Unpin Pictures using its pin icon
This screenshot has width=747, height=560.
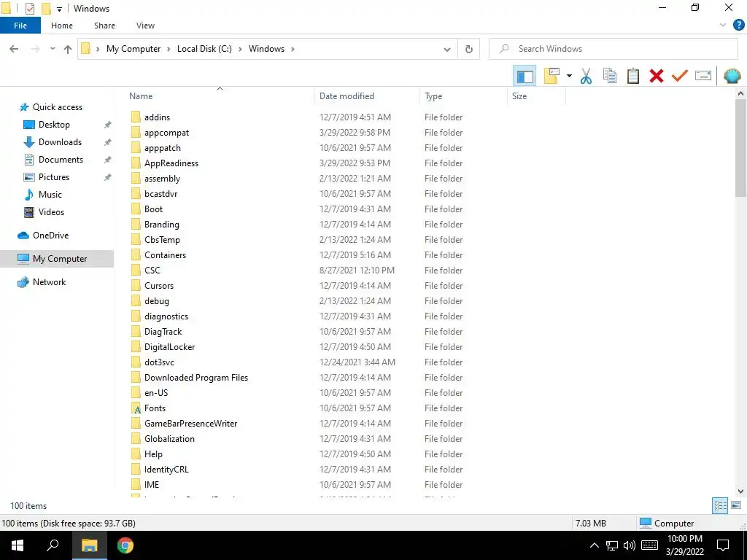(108, 177)
